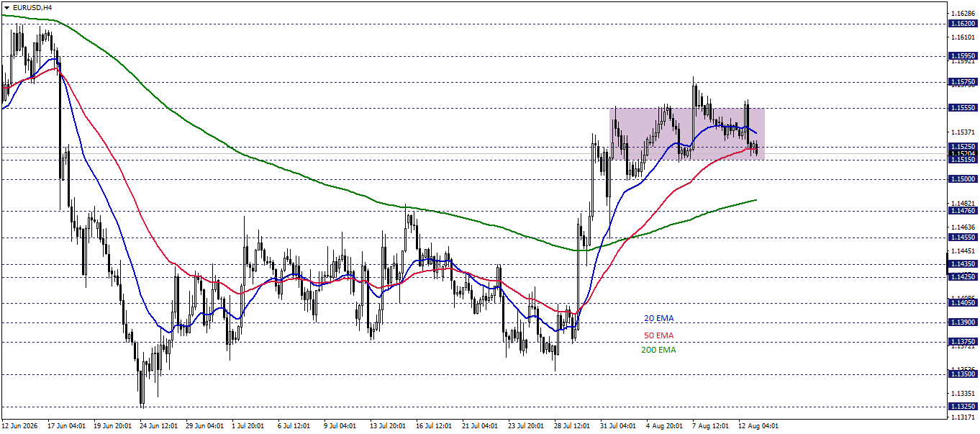
Task: Select the 1.14050 horizontal line price label
Action: click(963, 303)
